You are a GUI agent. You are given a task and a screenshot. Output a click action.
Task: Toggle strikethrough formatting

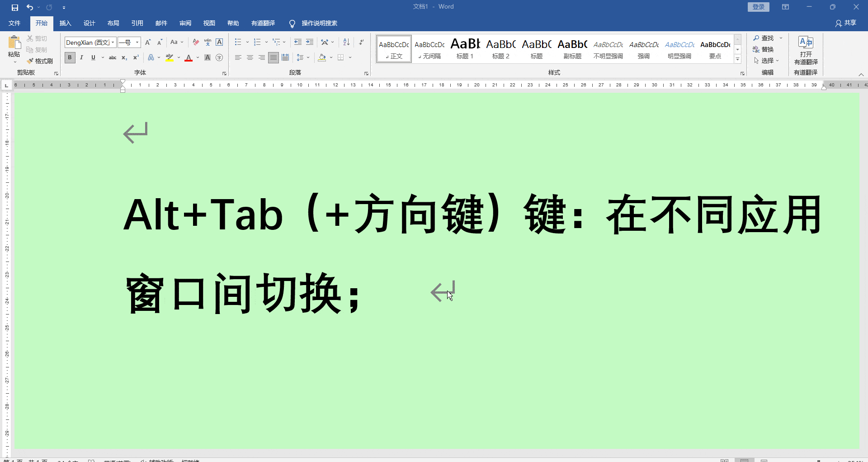113,57
